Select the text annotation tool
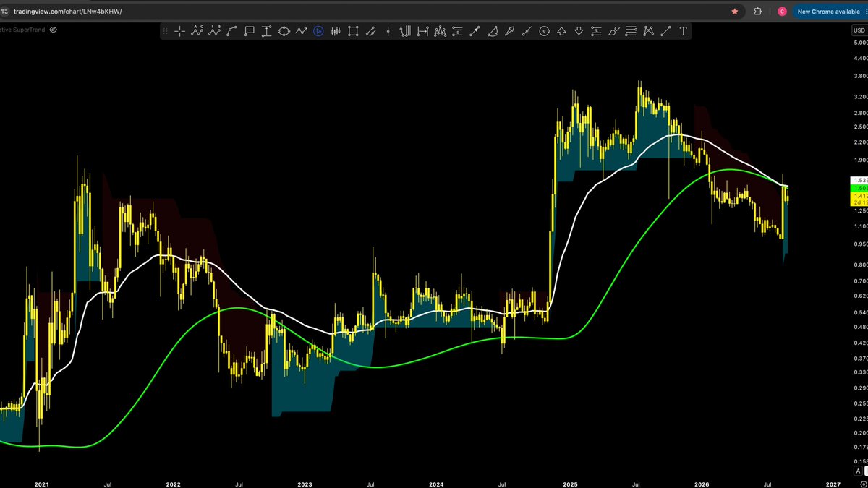 (683, 31)
